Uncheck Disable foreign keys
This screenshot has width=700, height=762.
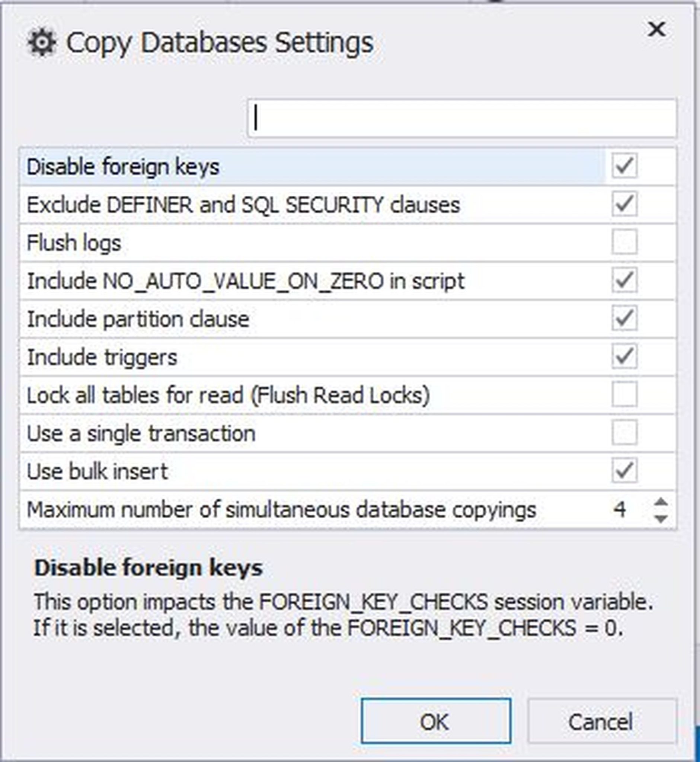tap(625, 167)
